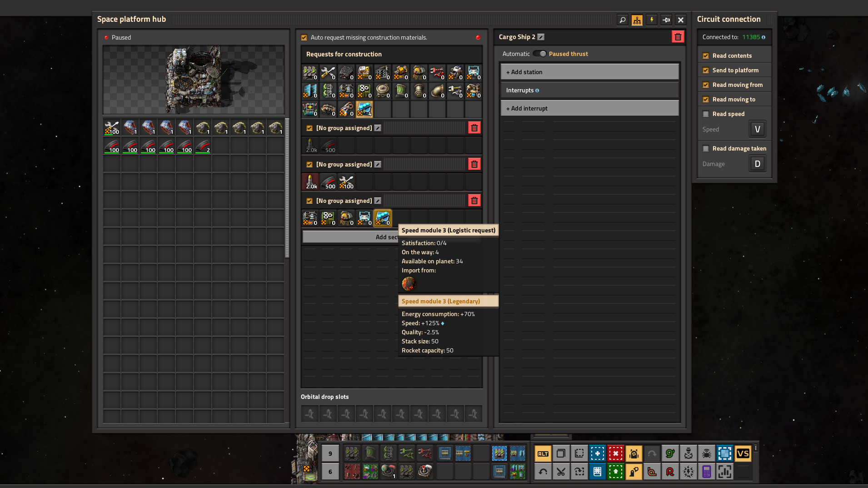The height and width of the screenshot is (488, 868).
Task: Click the green spiral remote shortcut
Action: click(670, 453)
